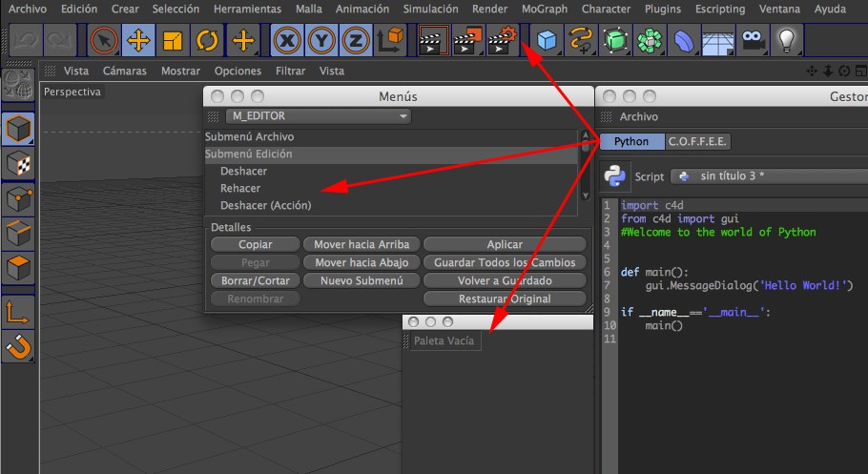Image resolution: width=868 pixels, height=474 pixels.
Task: Add a Cube primitive object
Action: tap(548, 41)
